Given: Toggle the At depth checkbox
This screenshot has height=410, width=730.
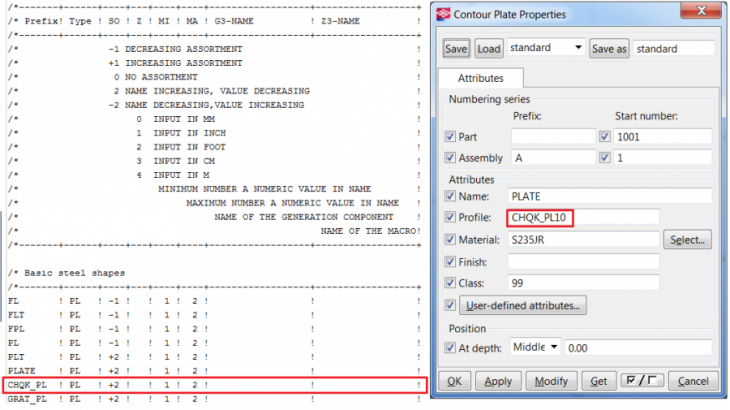Looking at the screenshot, I should [450, 347].
